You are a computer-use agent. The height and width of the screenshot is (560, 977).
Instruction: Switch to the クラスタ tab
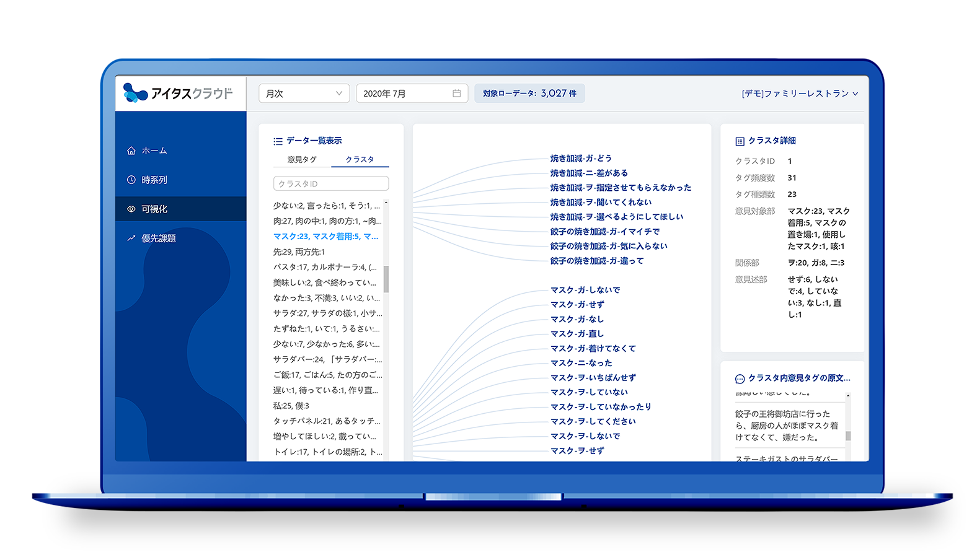pos(360,160)
